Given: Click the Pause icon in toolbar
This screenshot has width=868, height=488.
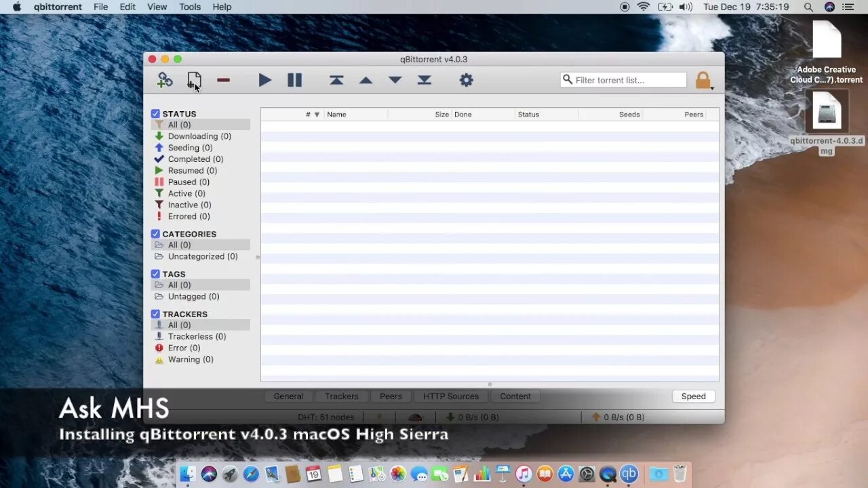Looking at the screenshot, I should [294, 80].
